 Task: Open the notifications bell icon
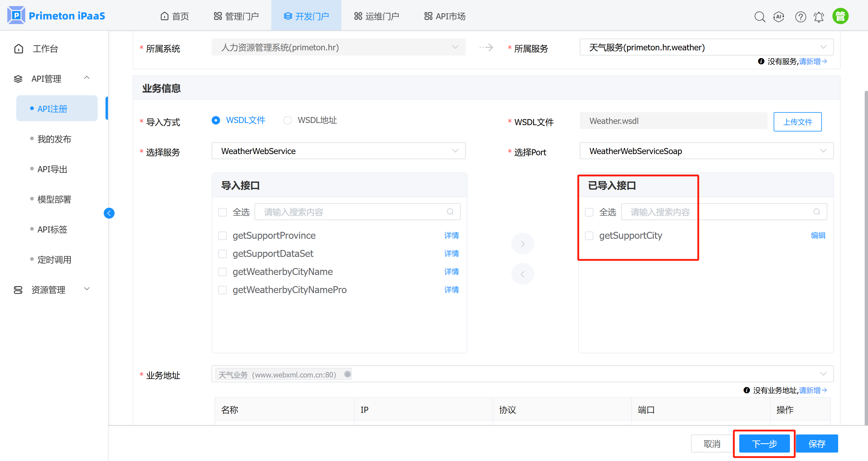[819, 17]
